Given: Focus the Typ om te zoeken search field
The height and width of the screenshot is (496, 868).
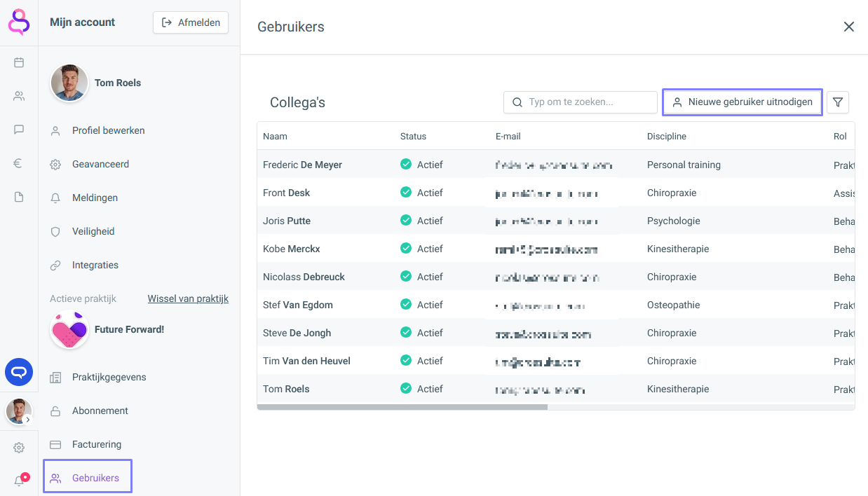Looking at the screenshot, I should (x=581, y=102).
